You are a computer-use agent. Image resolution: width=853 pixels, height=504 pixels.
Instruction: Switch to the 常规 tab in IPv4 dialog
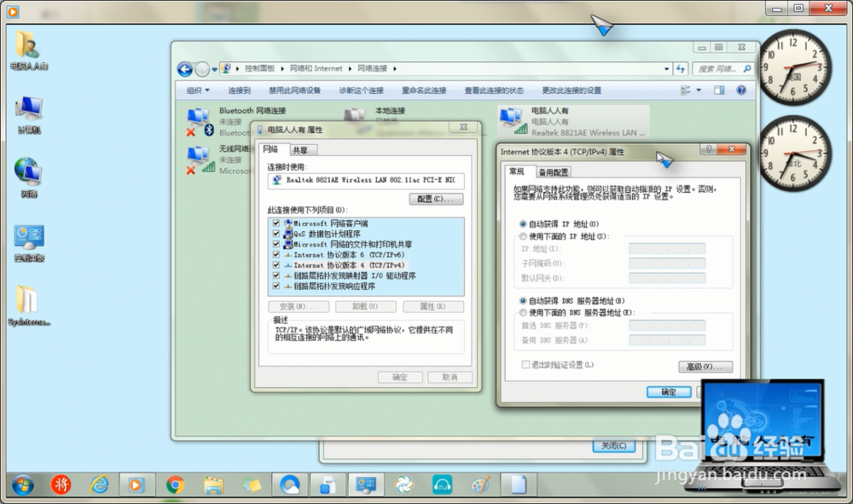tap(517, 171)
